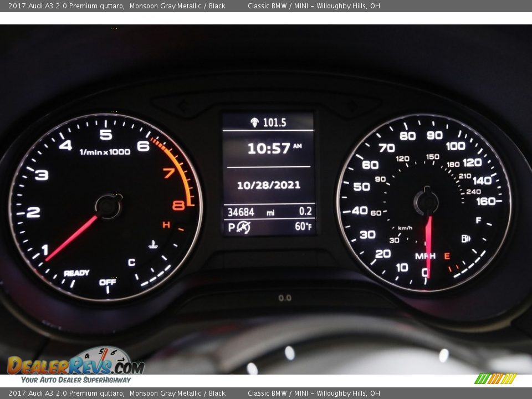Open the DealerRevs.com logo
The height and width of the screenshot is (399, 532).
(76, 361)
